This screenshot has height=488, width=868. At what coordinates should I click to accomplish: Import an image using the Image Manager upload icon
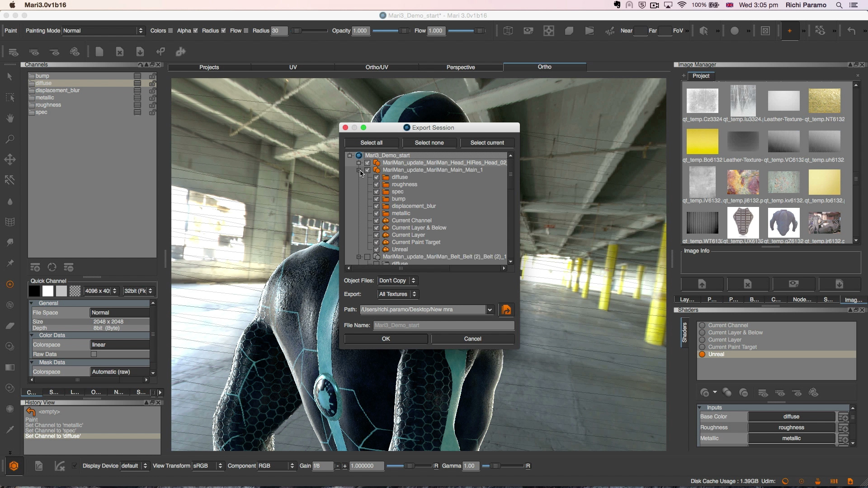[702, 284]
